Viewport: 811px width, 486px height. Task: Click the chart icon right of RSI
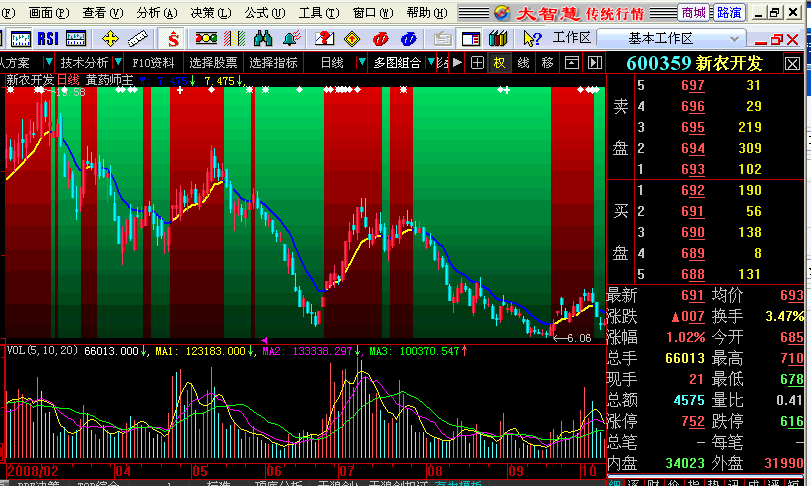[x=76, y=39]
